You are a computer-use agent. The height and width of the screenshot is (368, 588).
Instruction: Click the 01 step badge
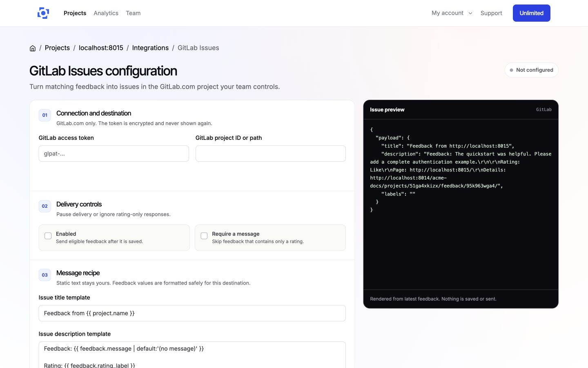click(45, 115)
